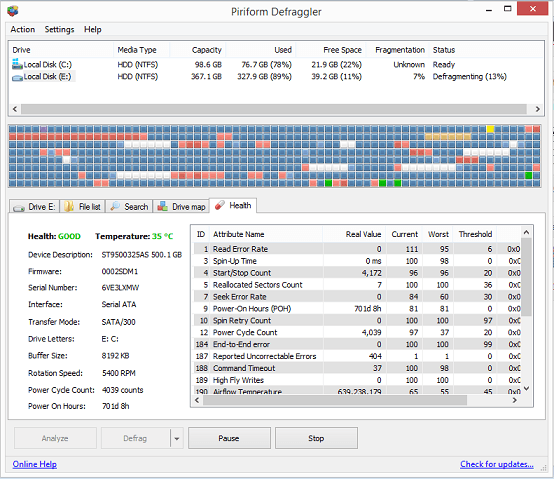Switch to the File list tab
This screenshot has height=479, width=554.
(83, 207)
